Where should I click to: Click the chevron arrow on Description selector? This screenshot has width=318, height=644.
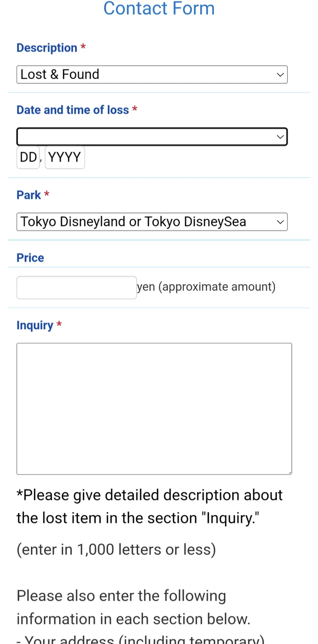coord(280,75)
